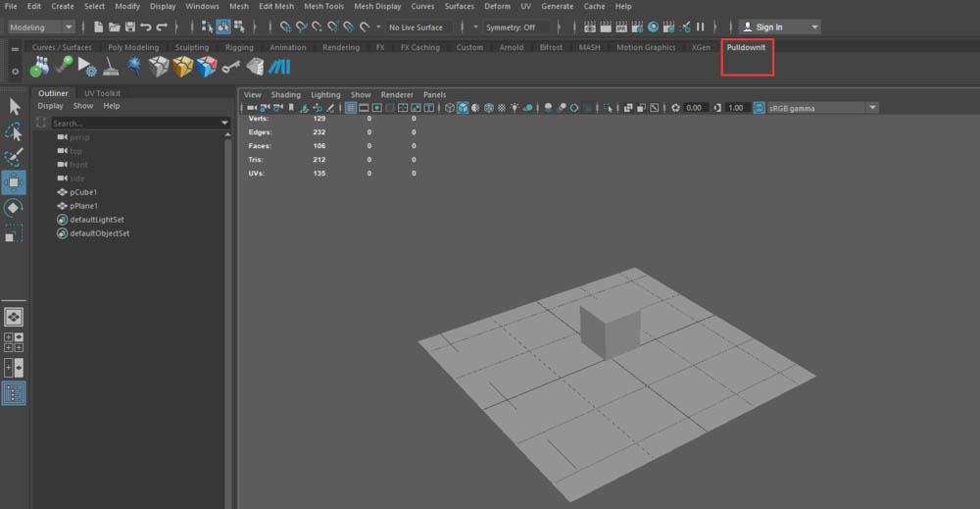Switch to the Pulldownit shelf tab
The height and width of the screenshot is (509, 980).
point(746,47)
